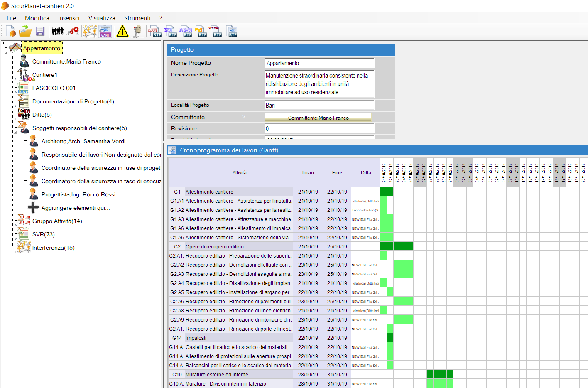Viewport: 588px width, 388px height.
Task: Click the Documentazione di Progetto list icon
Action: point(24,101)
